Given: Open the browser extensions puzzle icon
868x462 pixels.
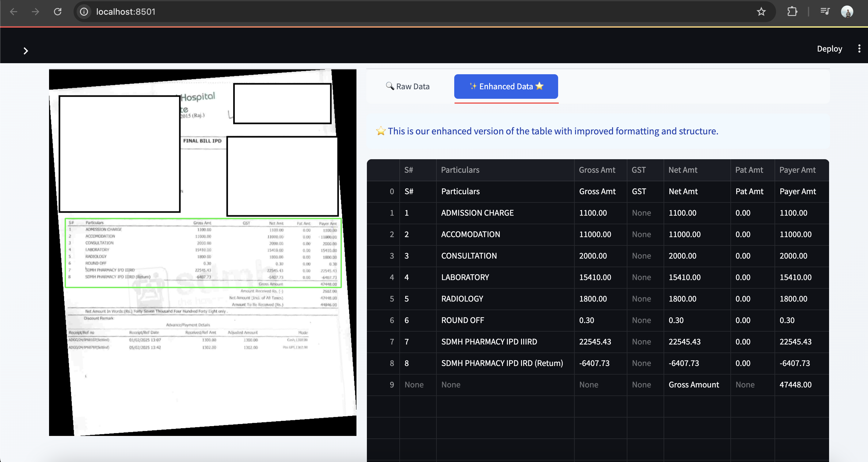Looking at the screenshot, I should point(792,12).
